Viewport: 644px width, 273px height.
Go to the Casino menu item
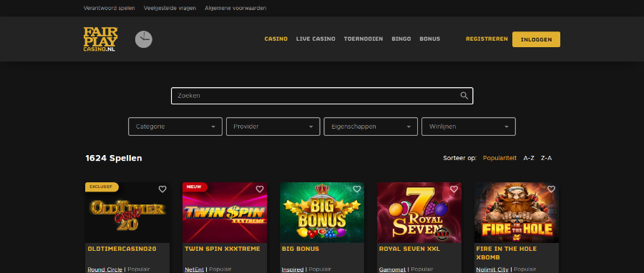coord(276,39)
